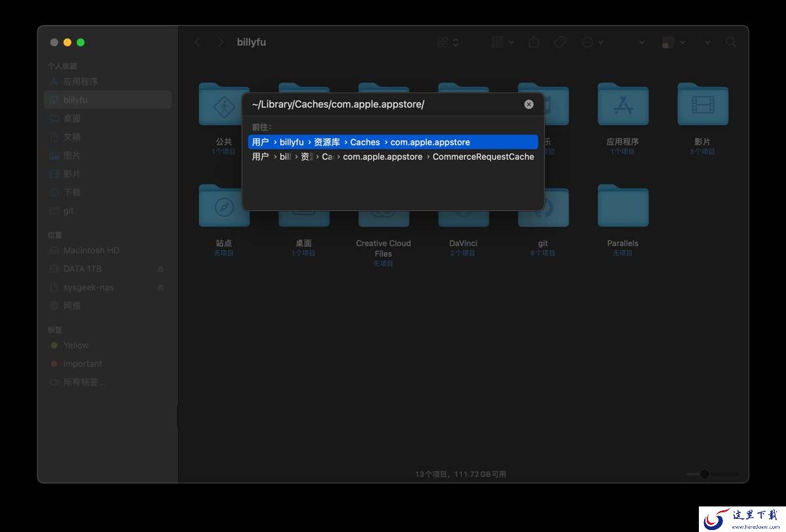Click the git folder label in the file grid
The height and width of the screenshot is (532, 786).
click(x=543, y=243)
